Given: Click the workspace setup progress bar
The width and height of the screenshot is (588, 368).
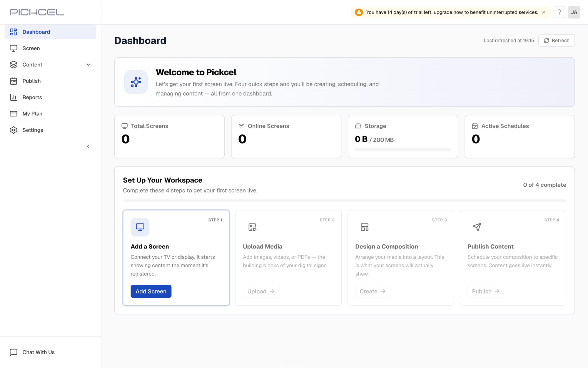Looking at the screenshot, I should tap(345, 200).
